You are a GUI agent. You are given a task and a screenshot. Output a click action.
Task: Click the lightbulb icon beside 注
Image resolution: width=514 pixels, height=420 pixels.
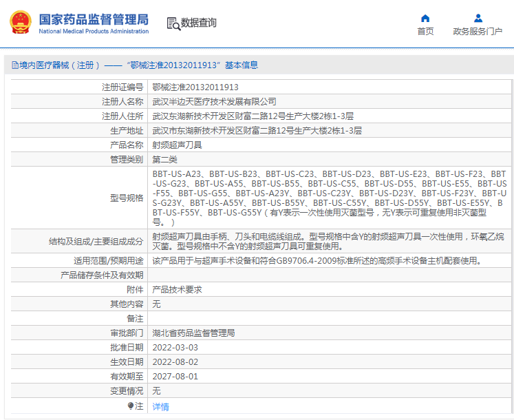[131, 406]
